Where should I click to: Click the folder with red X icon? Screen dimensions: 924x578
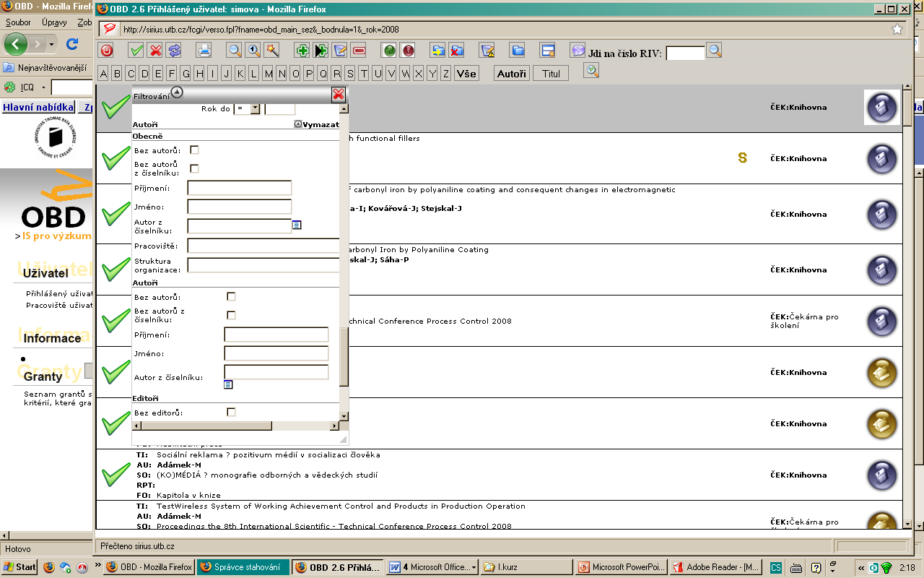(x=457, y=51)
